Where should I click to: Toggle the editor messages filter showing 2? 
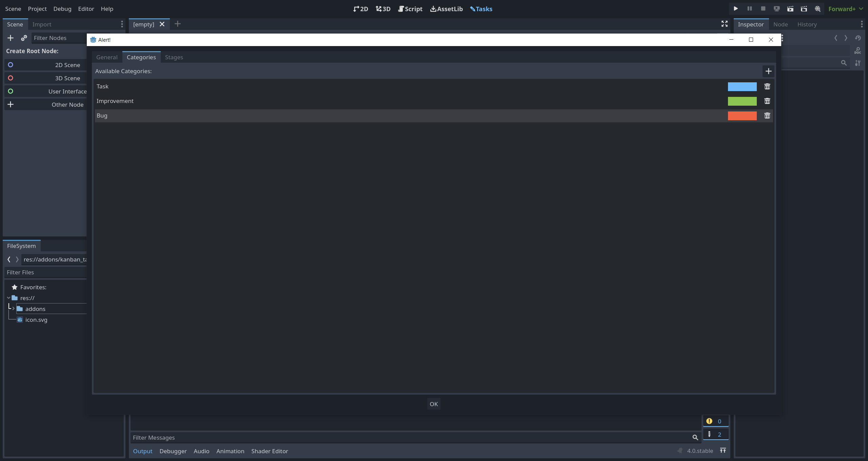pos(715,435)
